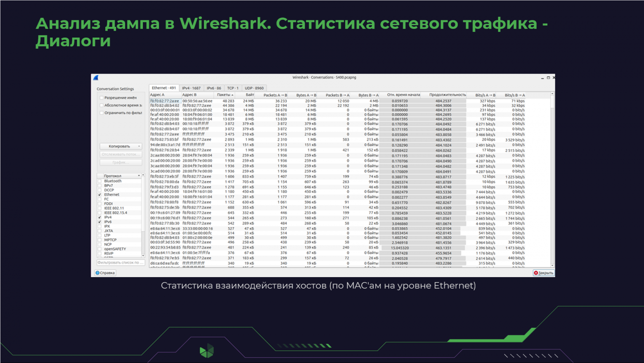The height and width of the screenshot is (363, 644).
Task: Click the conversations table vertical scrollbar
Action: (x=552, y=180)
